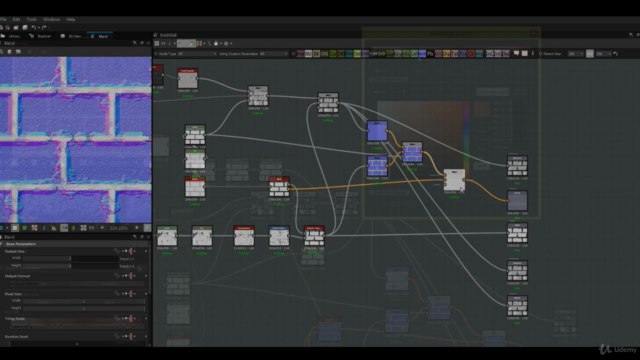The width and height of the screenshot is (640, 360).
Task: Add a Blend node from the node bar
Action: tap(308, 53)
